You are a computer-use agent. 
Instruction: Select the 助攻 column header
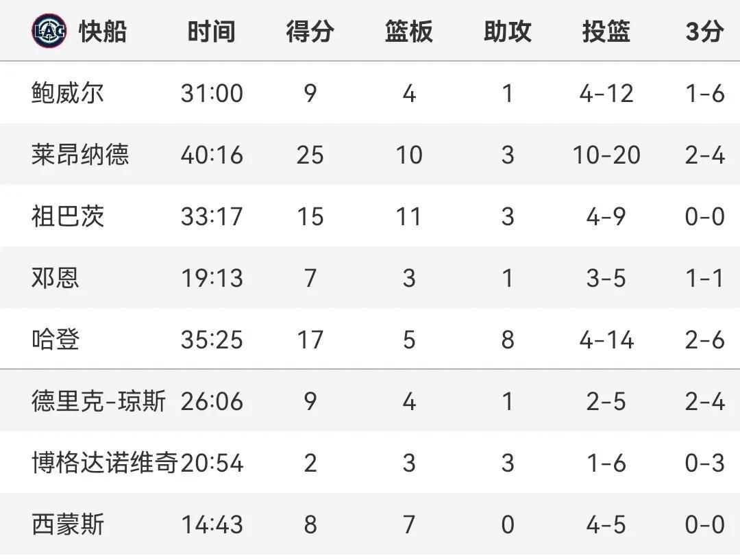(x=507, y=31)
